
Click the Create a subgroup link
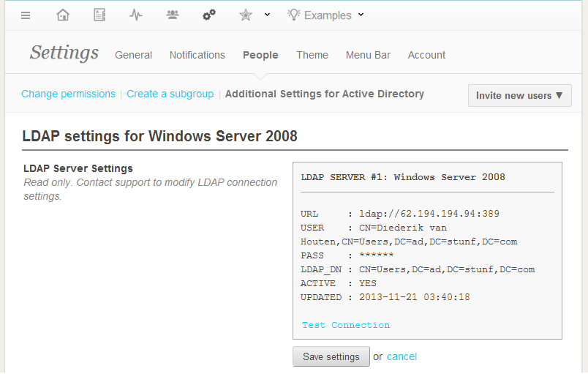[170, 94]
